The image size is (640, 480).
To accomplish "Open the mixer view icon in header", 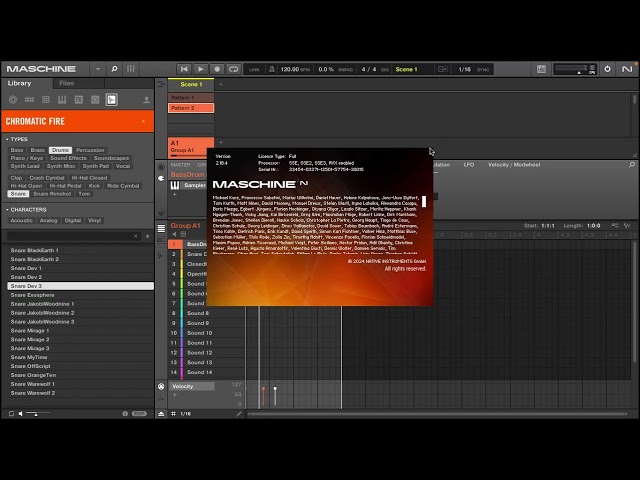I will click(x=131, y=69).
